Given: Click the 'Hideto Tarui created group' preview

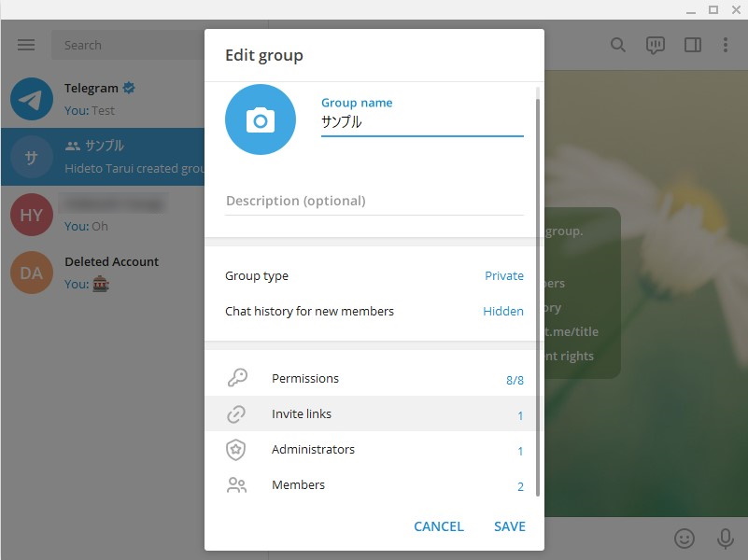Looking at the screenshot, I should [x=134, y=169].
